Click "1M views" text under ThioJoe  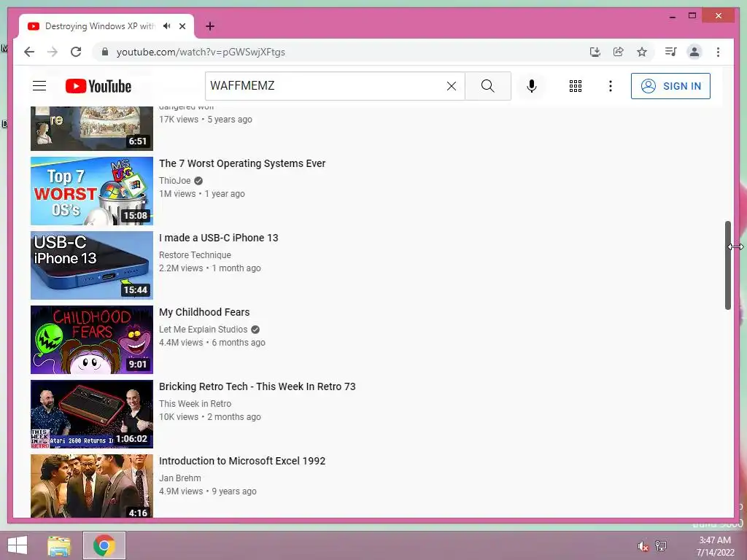[x=177, y=194]
